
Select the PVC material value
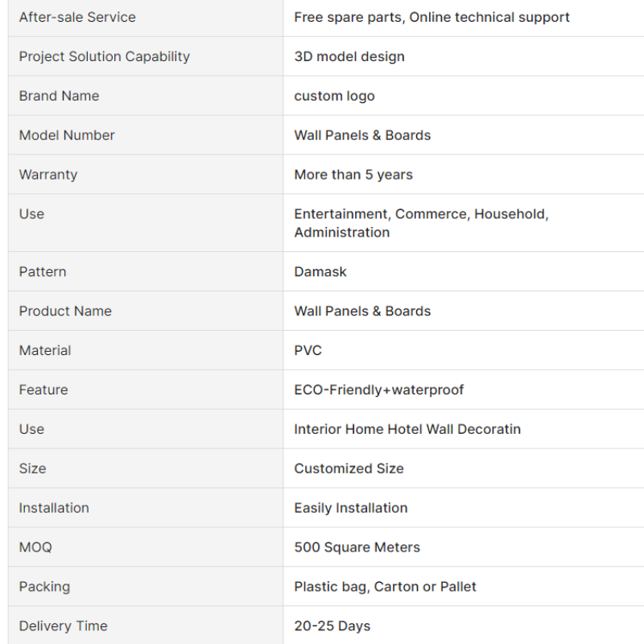point(308,350)
